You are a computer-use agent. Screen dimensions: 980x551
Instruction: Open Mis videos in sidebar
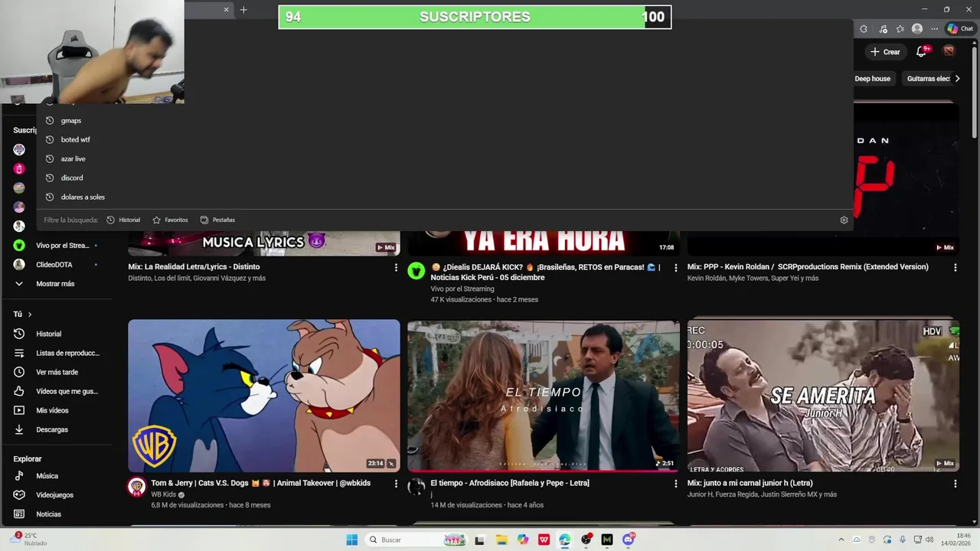coord(58,410)
